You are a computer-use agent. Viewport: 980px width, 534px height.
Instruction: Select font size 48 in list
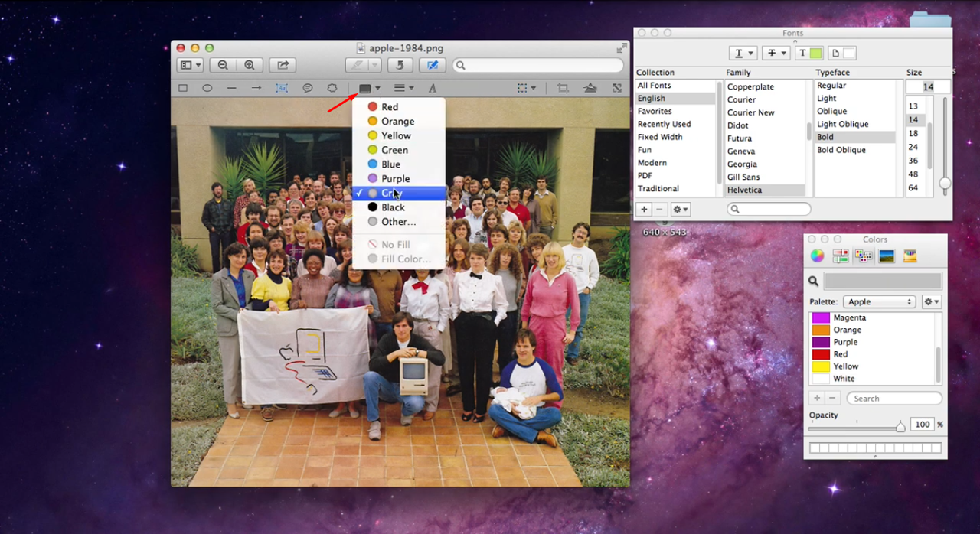click(915, 174)
